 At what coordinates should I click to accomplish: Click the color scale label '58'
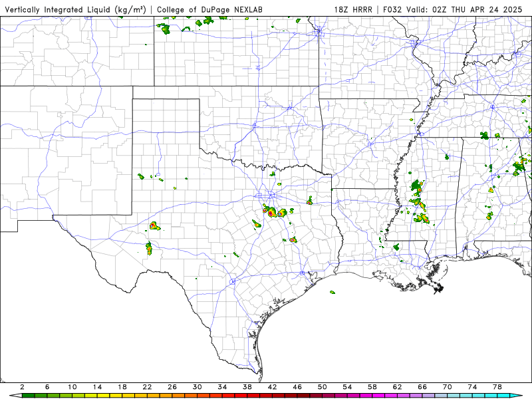click(372, 387)
